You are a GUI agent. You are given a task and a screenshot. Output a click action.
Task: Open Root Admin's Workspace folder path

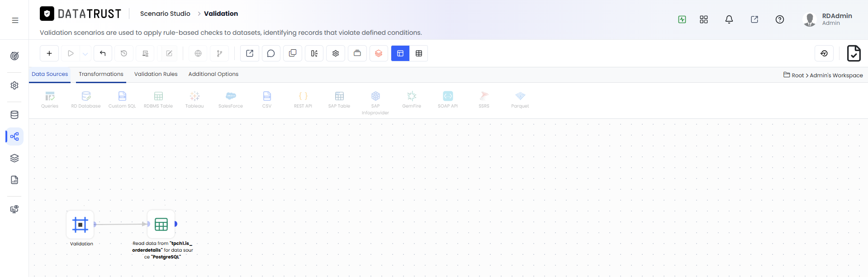(x=823, y=75)
